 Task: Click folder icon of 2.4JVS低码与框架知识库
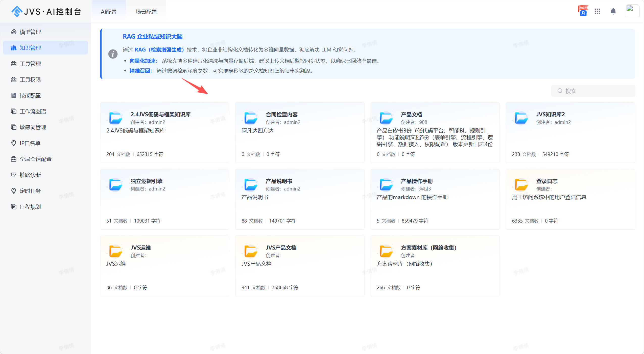click(116, 118)
